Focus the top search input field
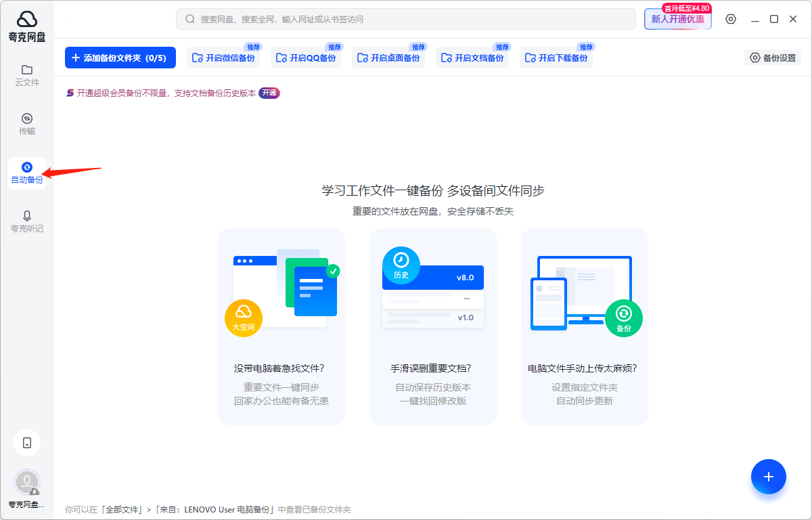812x520 pixels. coord(406,19)
